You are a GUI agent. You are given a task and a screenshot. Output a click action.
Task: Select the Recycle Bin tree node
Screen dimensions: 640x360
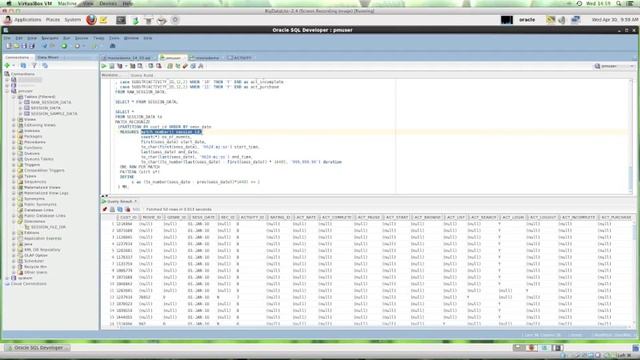[x=35, y=267]
